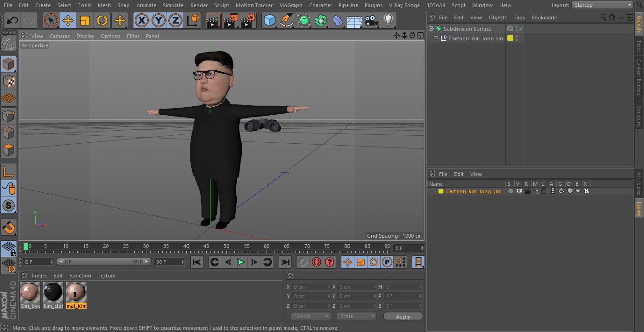Toggle layer visibility eye for Cartoon_Kim_Jong_Un
This screenshot has height=332, width=644.
pyautogui.click(x=519, y=191)
